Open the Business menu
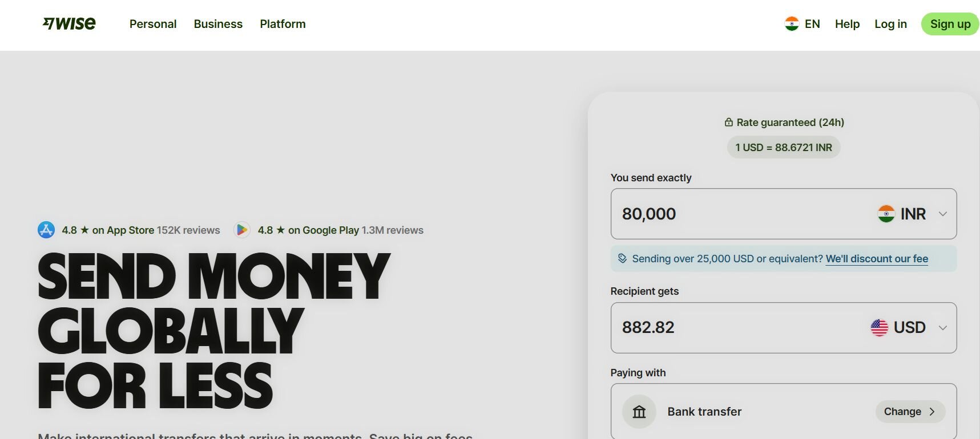980x439 pixels. point(218,24)
